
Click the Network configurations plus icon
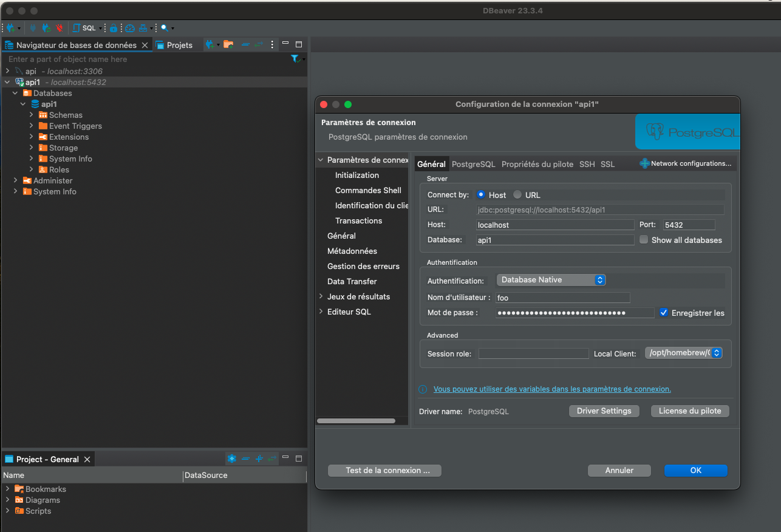coord(644,163)
